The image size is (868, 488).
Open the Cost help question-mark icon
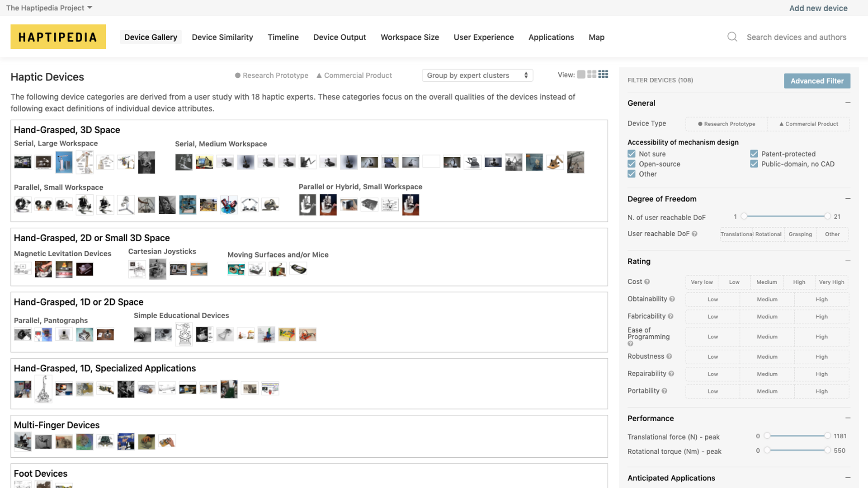click(x=647, y=282)
